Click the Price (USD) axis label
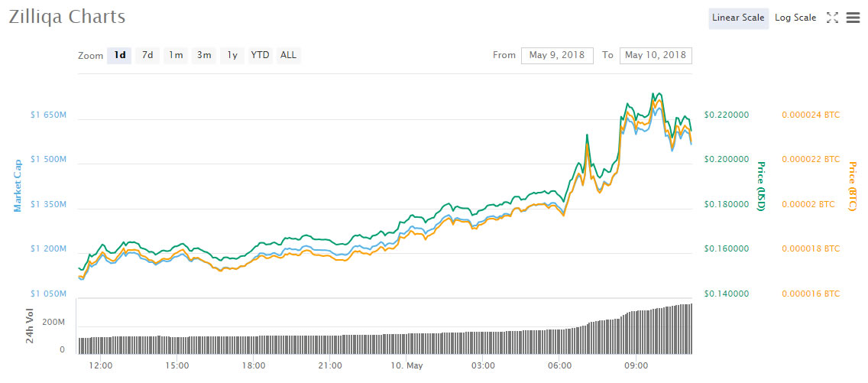The image size is (868, 383). 760,186
